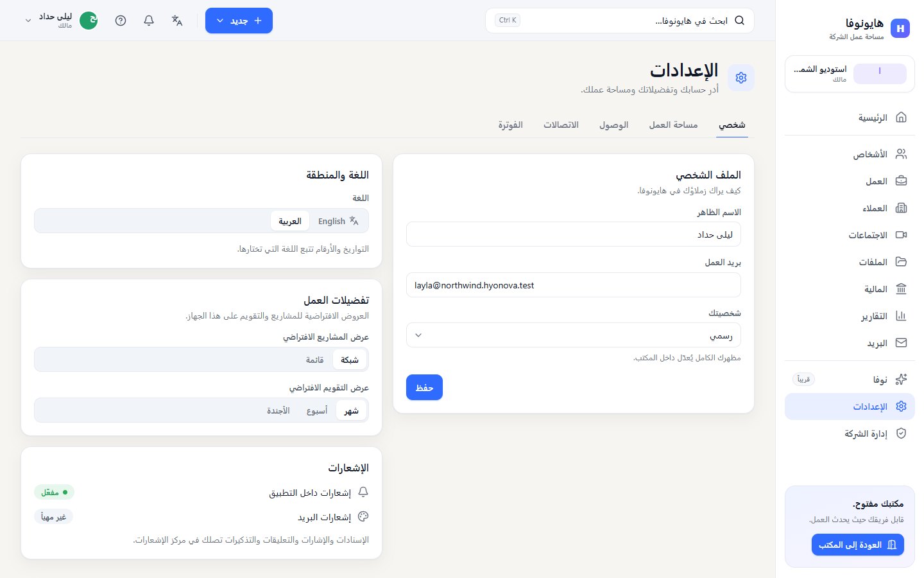Open the الاجتماعات video camera icon
The height and width of the screenshot is (578, 924).
pyautogui.click(x=901, y=235)
